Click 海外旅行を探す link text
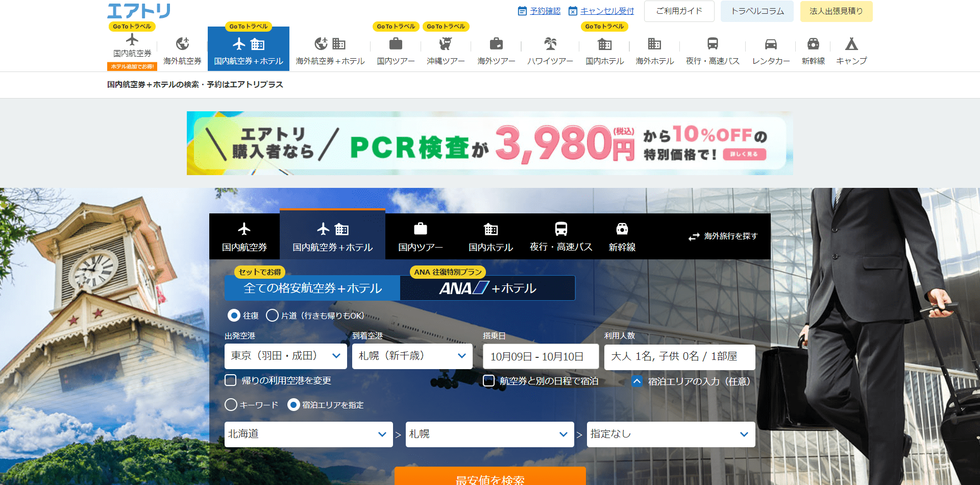The width and height of the screenshot is (980, 485). click(x=731, y=236)
